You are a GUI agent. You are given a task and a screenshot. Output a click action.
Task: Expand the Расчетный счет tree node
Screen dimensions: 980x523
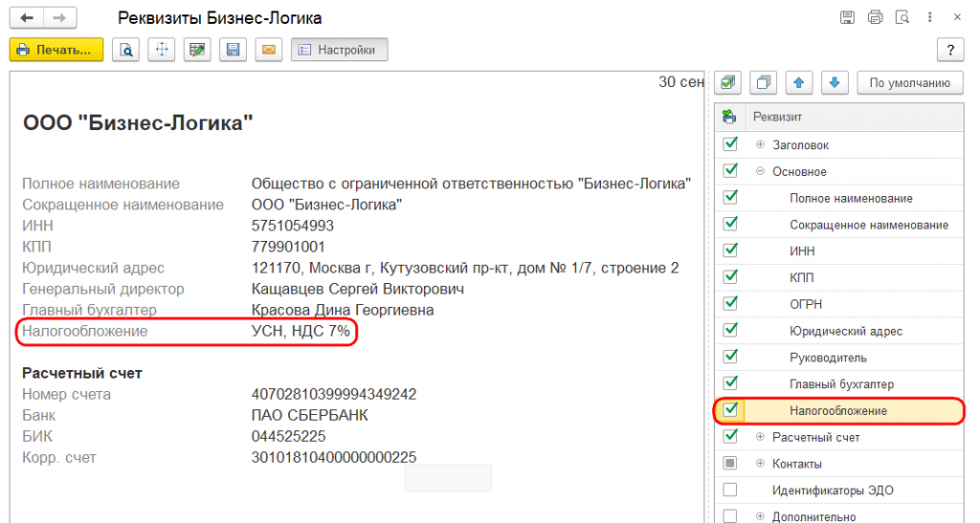(x=760, y=437)
